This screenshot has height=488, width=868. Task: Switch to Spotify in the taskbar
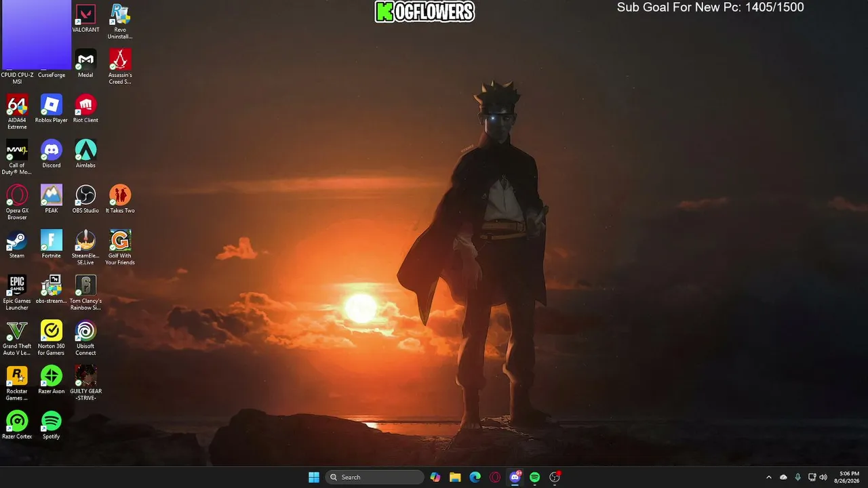535,477
